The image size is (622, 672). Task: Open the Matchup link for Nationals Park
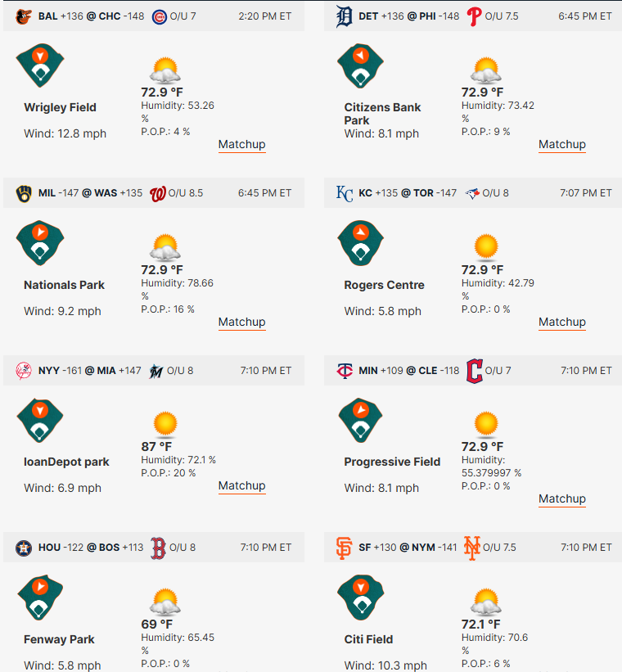point(241,322)
